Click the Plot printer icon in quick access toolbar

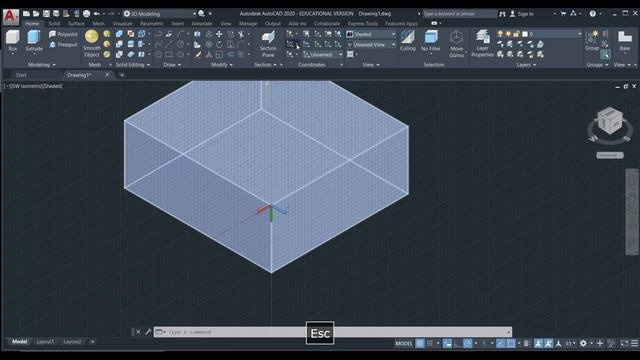[86, 14]
